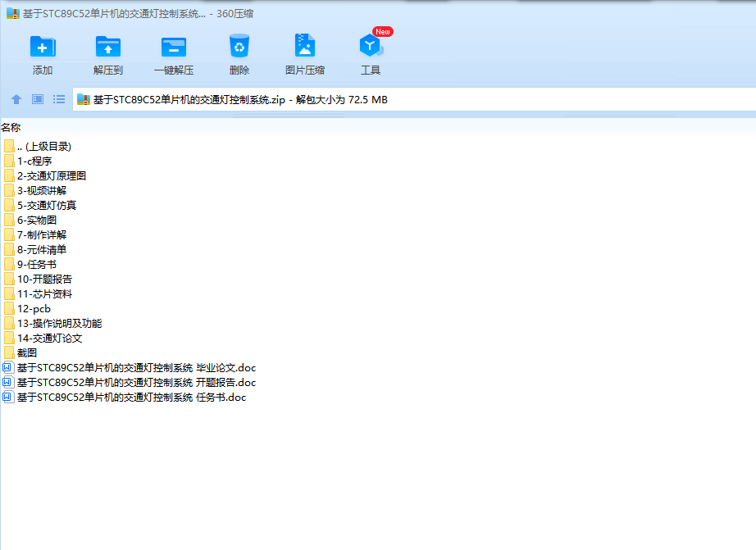Screen dimensions: 756x550
Task: Switch to list view mode icon
Action: (x=59, y=99)
